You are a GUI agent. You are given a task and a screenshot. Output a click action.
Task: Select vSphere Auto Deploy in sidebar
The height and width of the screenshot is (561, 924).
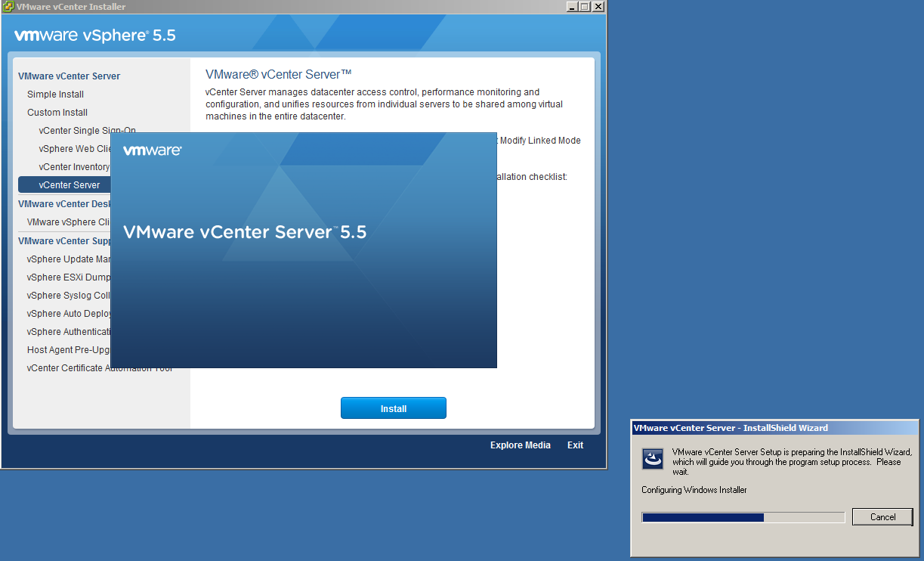point(69,314)
